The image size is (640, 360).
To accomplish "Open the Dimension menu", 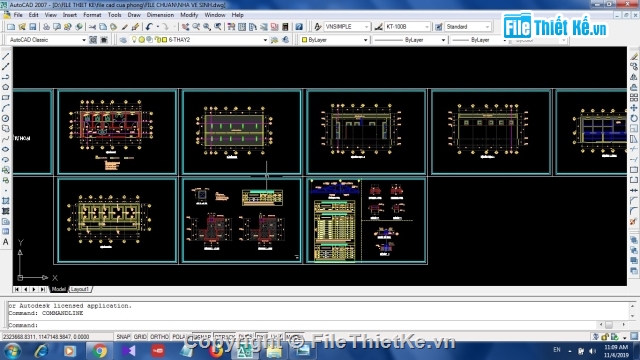I will coord(160,15).
